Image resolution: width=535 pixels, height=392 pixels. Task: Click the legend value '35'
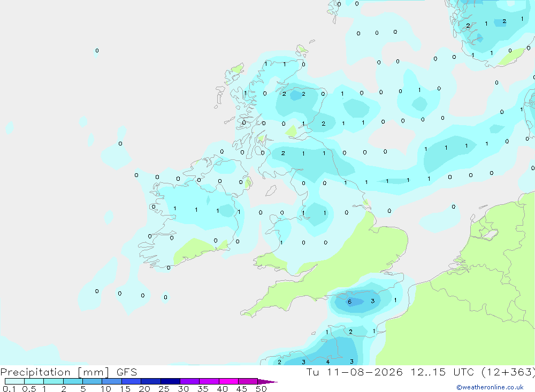(203, 389)
